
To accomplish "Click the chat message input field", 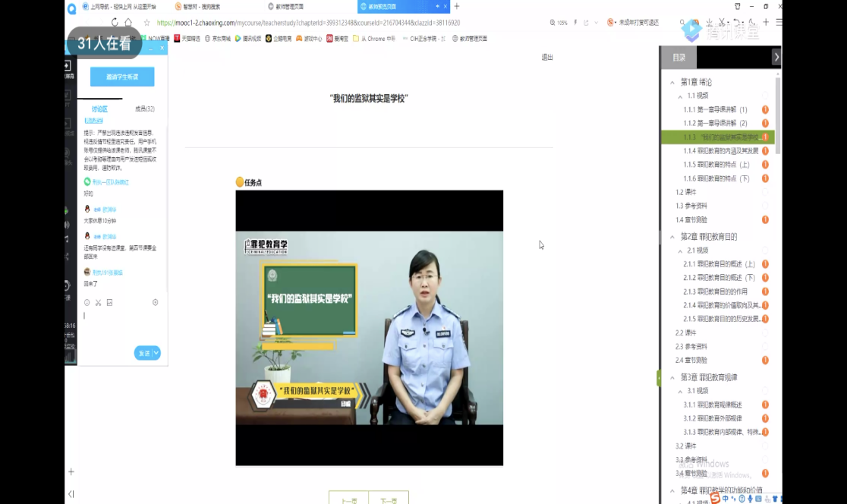I will 121,326.
